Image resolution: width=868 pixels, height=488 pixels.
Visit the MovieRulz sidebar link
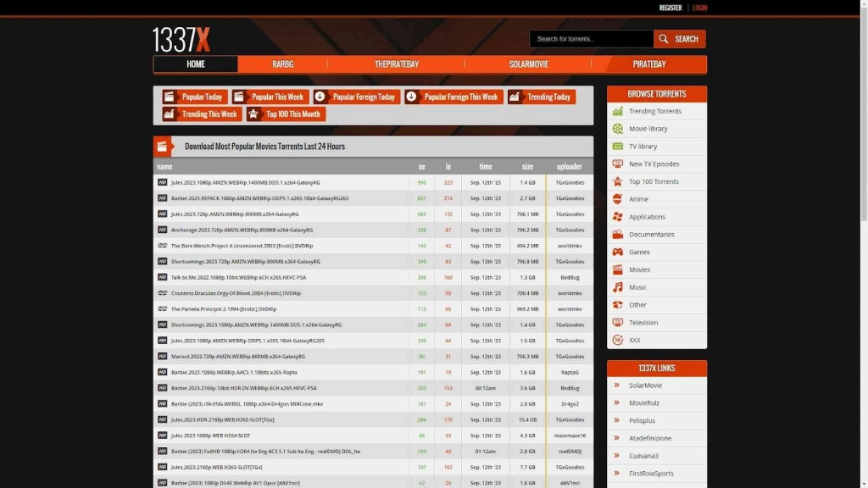646,403
